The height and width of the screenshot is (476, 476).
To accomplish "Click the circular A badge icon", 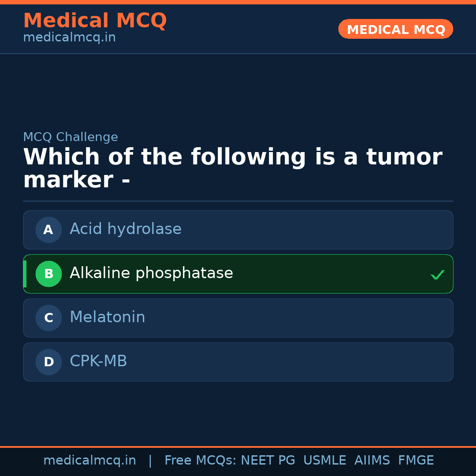I will tap(48, 230).
